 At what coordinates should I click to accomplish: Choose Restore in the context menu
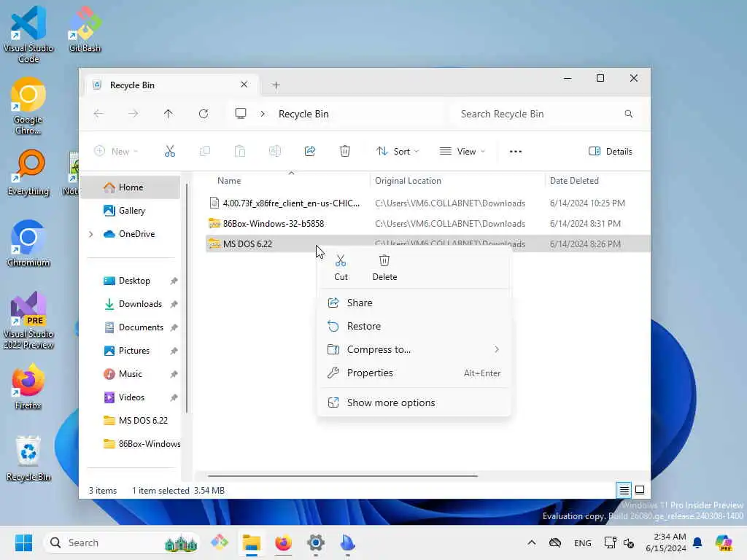(x=414, y=326)
